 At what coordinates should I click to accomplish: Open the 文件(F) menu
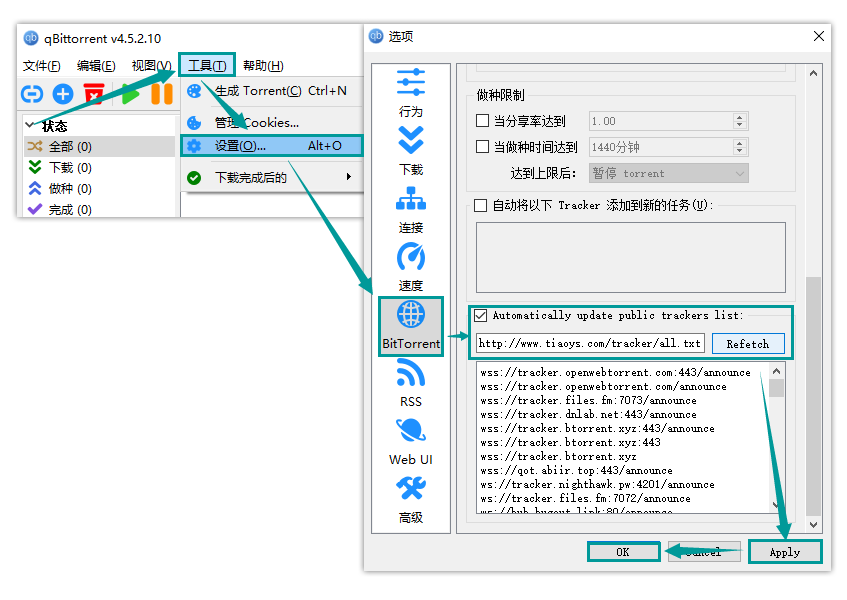tap(42, 65)
